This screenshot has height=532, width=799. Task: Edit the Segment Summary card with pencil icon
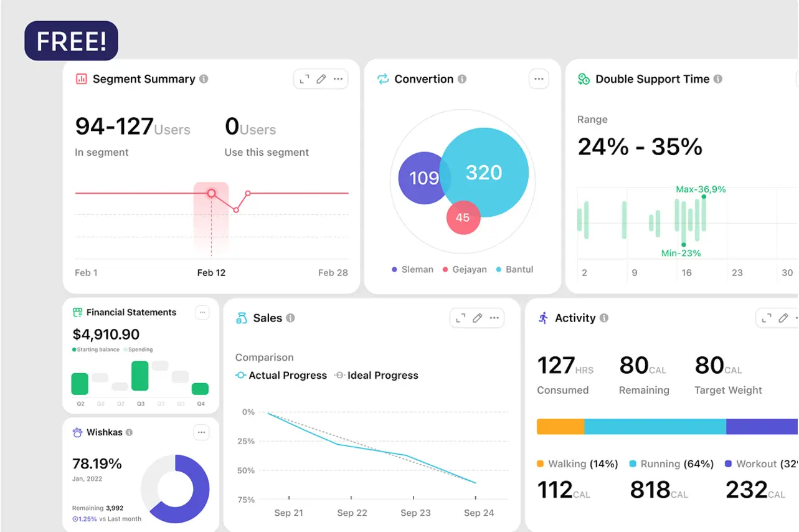click(x=321, y=79)
